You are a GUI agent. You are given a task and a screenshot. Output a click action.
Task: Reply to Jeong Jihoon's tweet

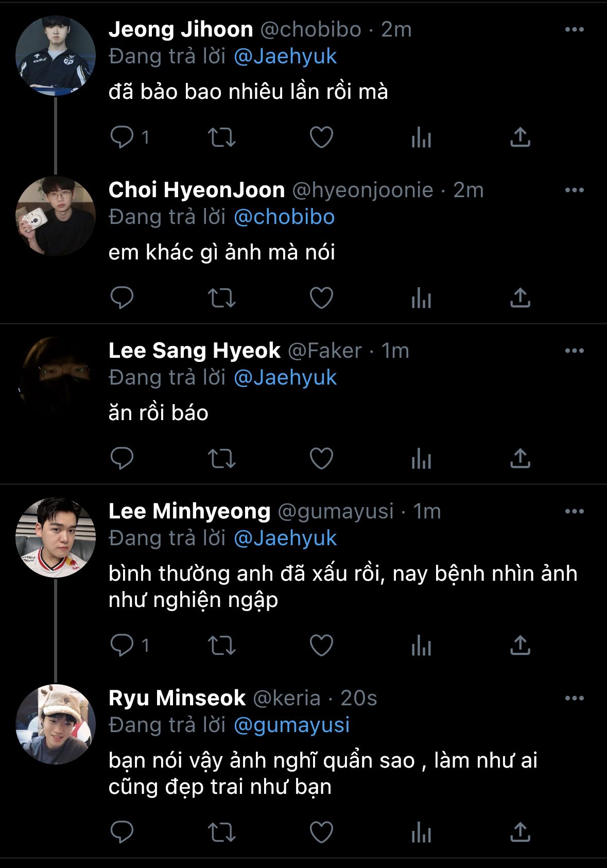click(122, 137)
